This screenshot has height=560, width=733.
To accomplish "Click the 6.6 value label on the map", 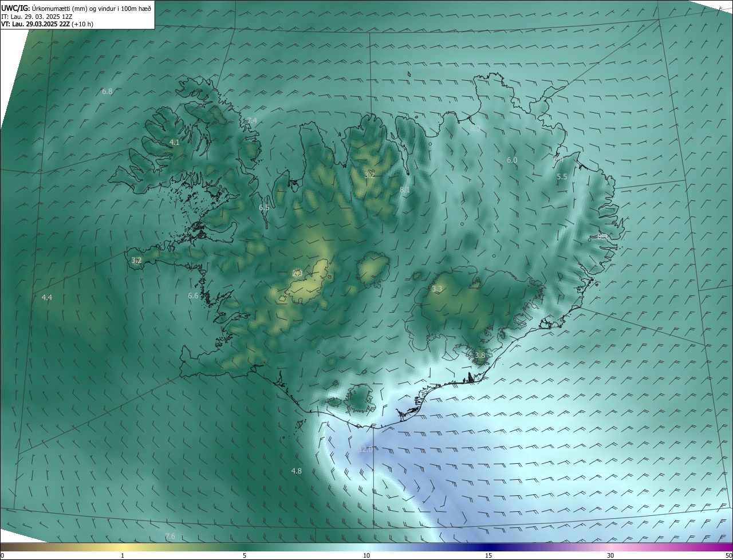I will point(193,296).
